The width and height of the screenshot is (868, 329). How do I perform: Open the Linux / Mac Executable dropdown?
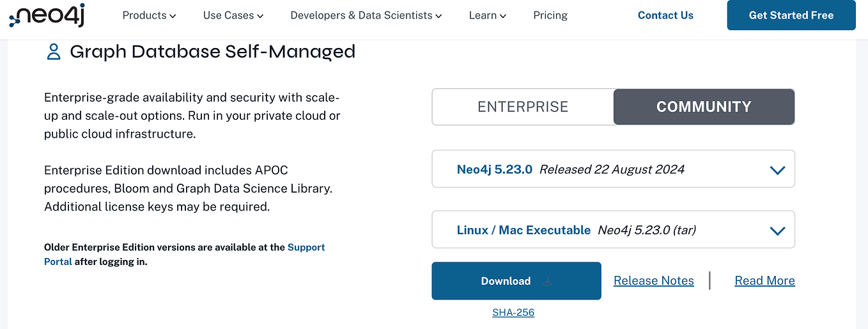[777, 230]
